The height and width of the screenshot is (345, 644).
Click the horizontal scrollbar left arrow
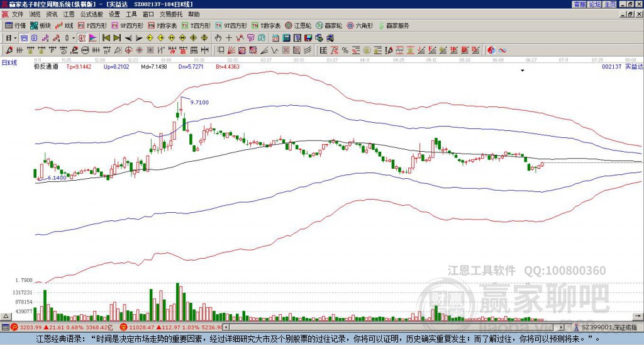[226, 327]
